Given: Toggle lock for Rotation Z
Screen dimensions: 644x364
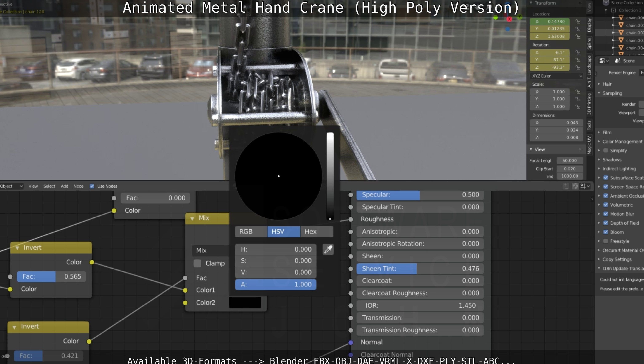Looking at the screenshot, I should click(x=578, y=67).
